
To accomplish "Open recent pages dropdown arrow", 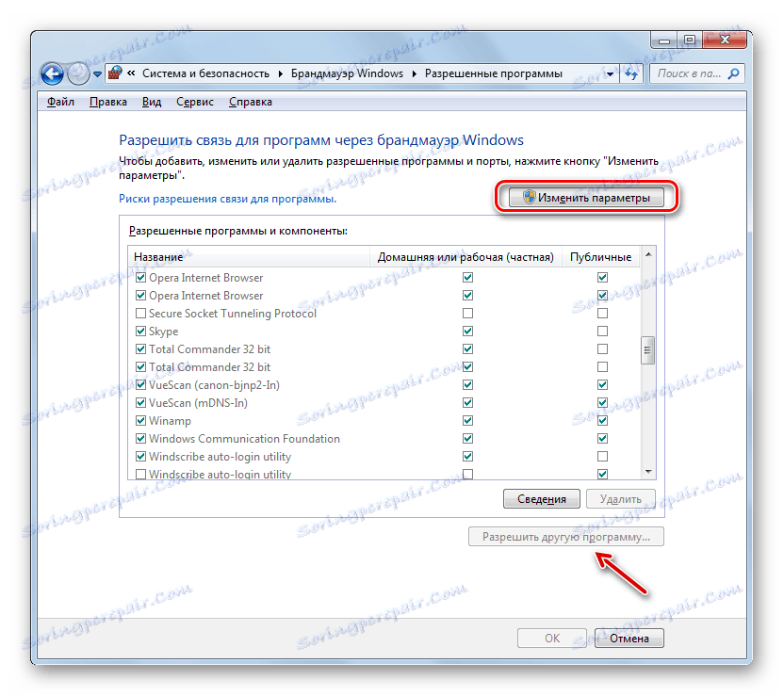I will 97,74.
